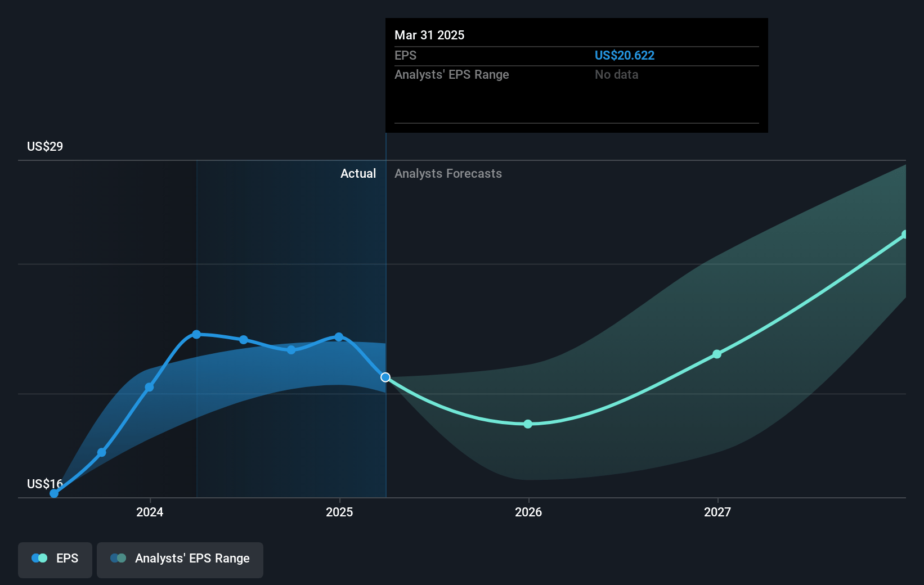The height and width of the screenshot is (585, 924).
Task: Click the Actual section label
Action: click(358, 173)
